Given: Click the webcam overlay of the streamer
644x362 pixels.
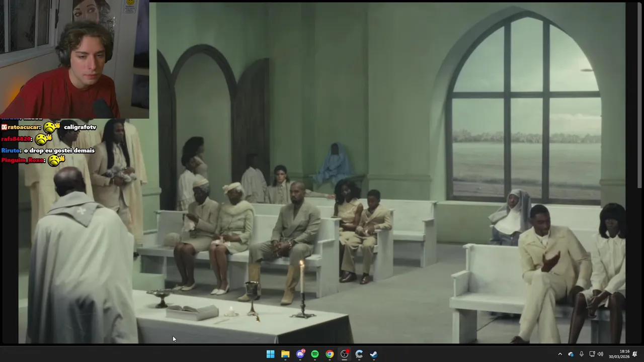Looking at the screenshot, I should click(74, 59).
